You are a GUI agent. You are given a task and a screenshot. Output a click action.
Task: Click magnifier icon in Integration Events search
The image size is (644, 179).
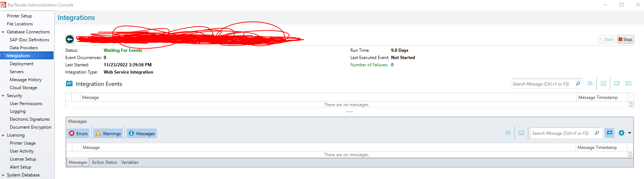pos(578,84)
